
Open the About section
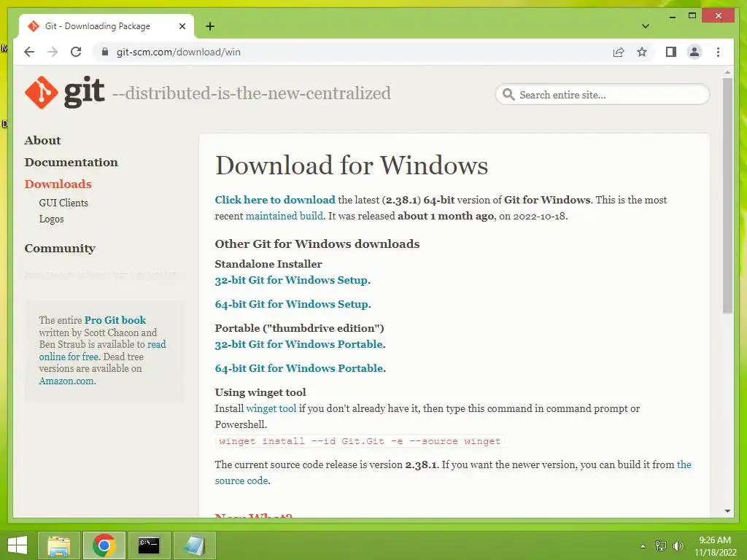[x=42, y=141]
